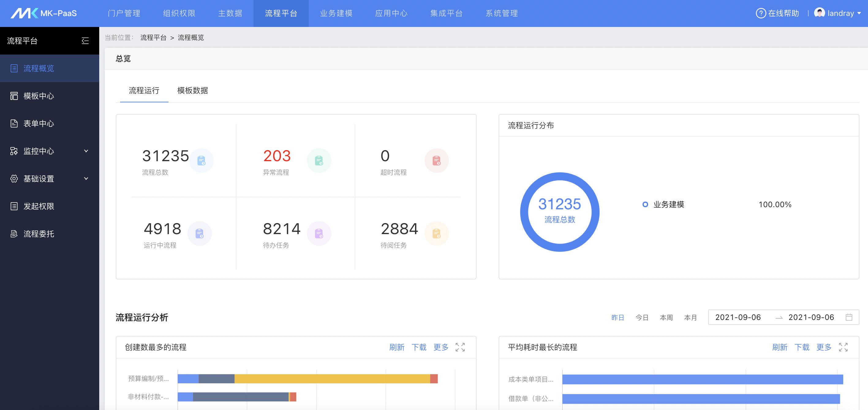
Task: Click the 待阅任务 orange clipboard icon
Action: click(436, 233)
